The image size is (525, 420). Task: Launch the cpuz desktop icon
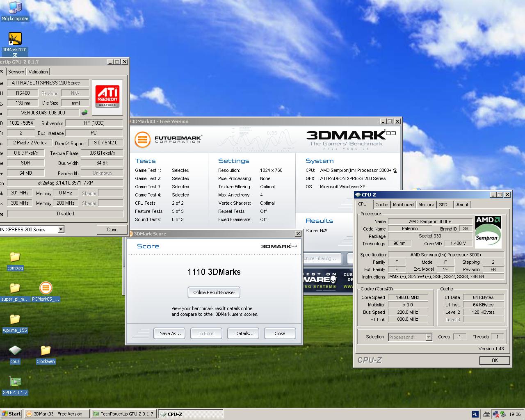[15, 354]
